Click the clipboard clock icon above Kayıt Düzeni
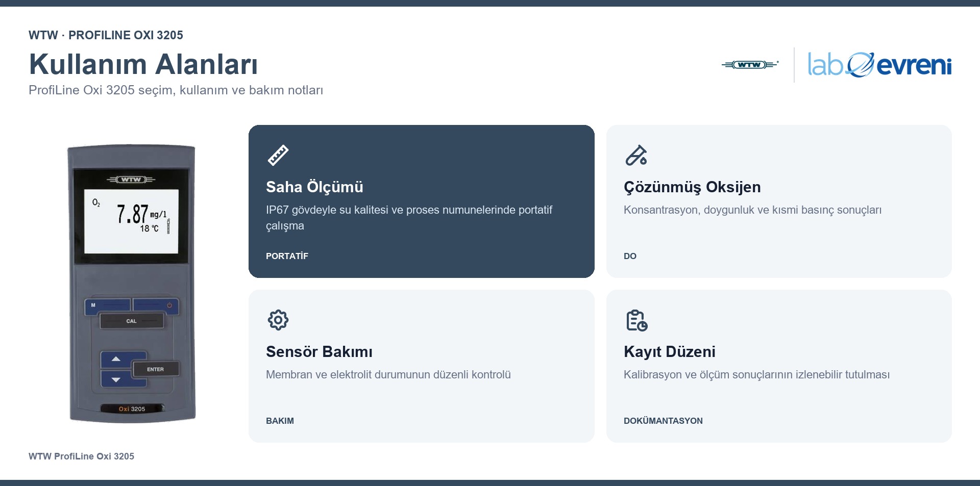 click(x=636, y=320)
